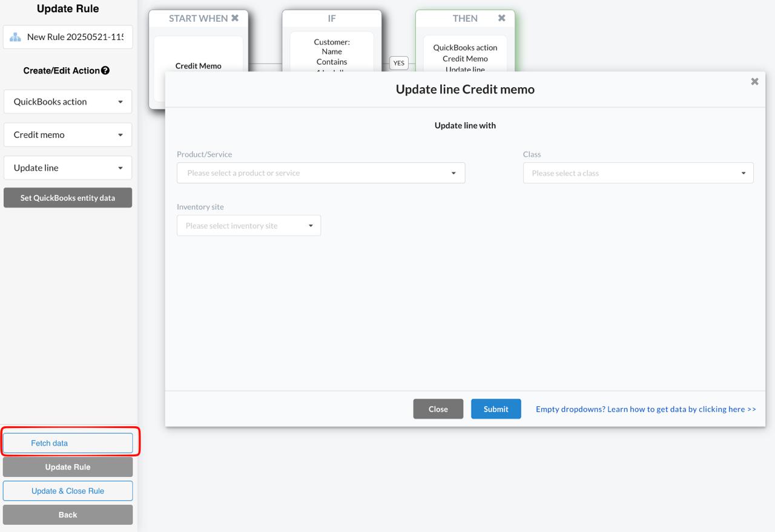This screenshot has width=775, height=532.
Task: Expand the Product/Service dropdown
Action: 321,173
